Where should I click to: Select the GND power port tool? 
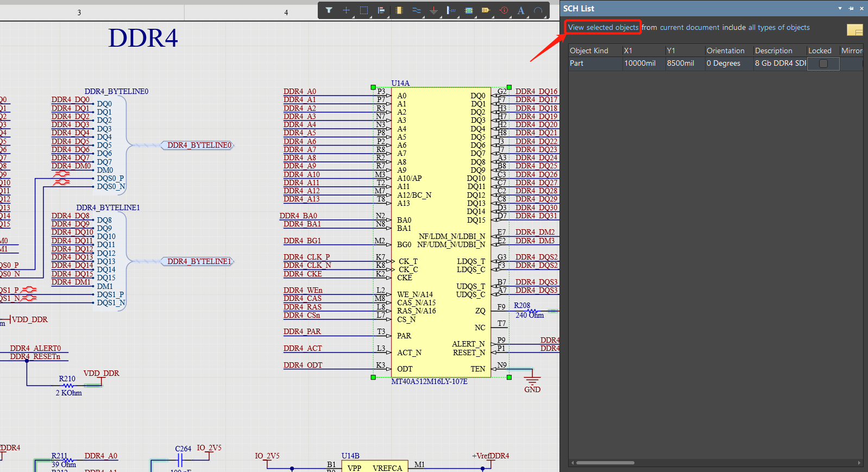pos(433,10)
